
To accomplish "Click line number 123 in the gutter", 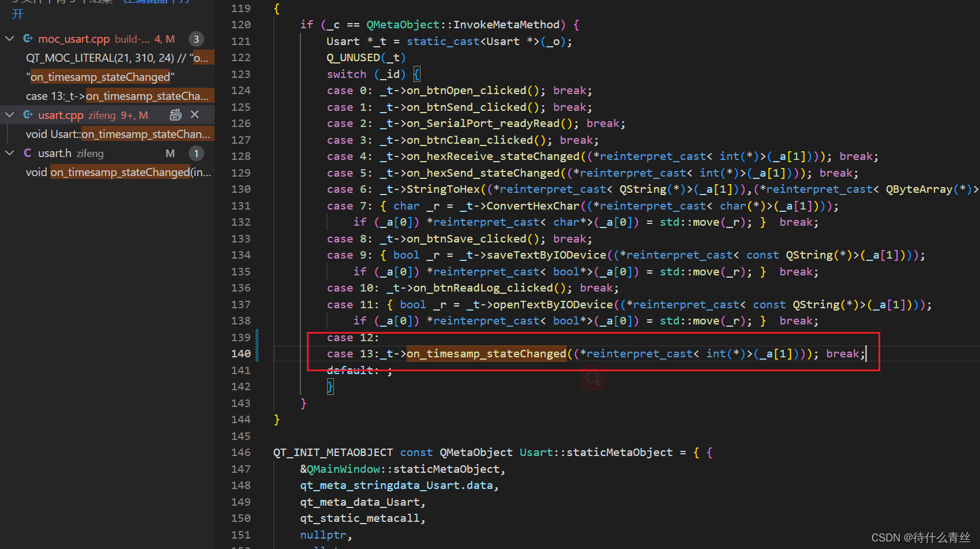I will (x=241, y=74).
